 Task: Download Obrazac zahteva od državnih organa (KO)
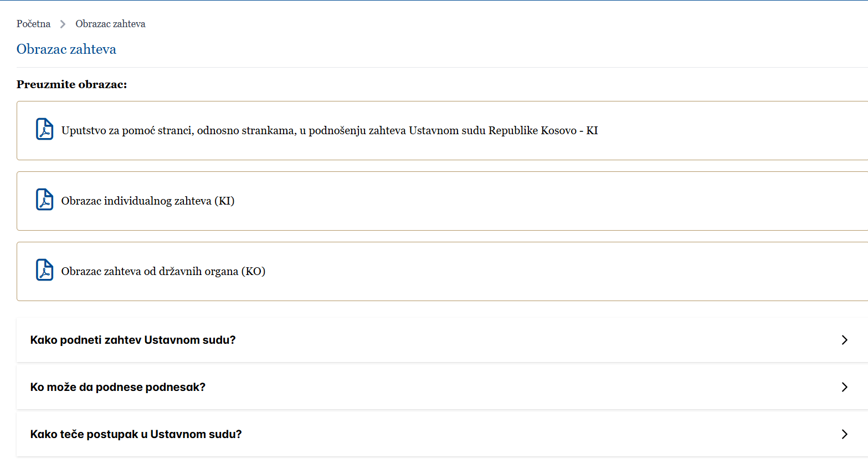163,272
